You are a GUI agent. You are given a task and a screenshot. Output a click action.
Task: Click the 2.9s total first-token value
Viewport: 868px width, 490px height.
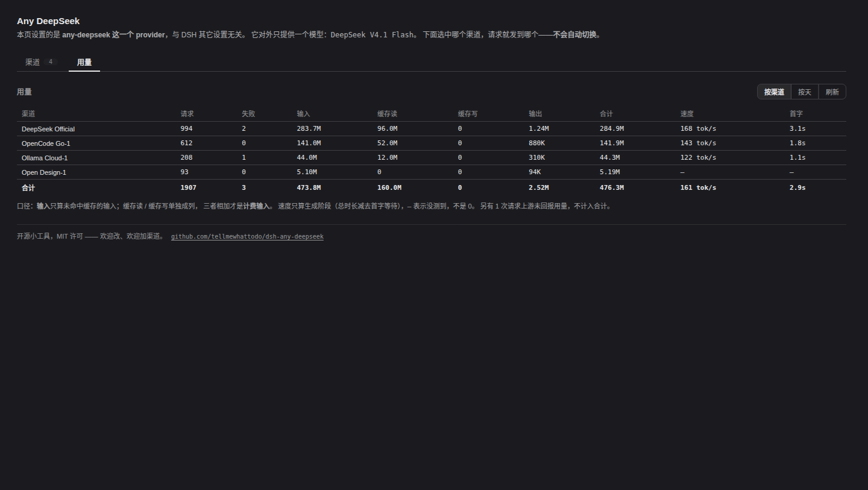[x=797, y=187]
